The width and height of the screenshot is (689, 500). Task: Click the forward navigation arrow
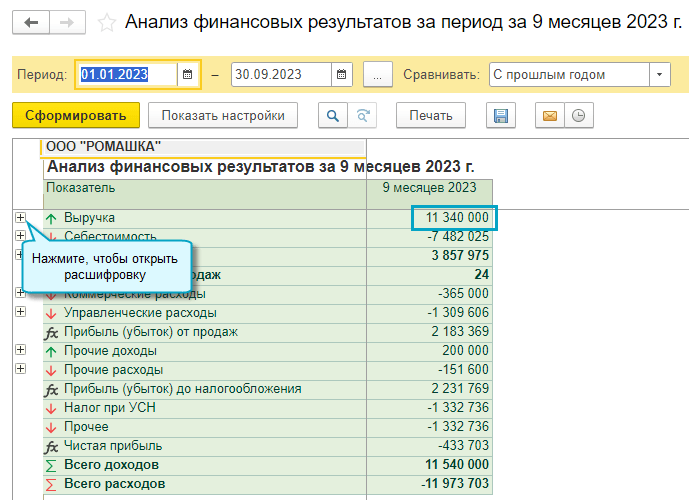click(x=66, y=22)
